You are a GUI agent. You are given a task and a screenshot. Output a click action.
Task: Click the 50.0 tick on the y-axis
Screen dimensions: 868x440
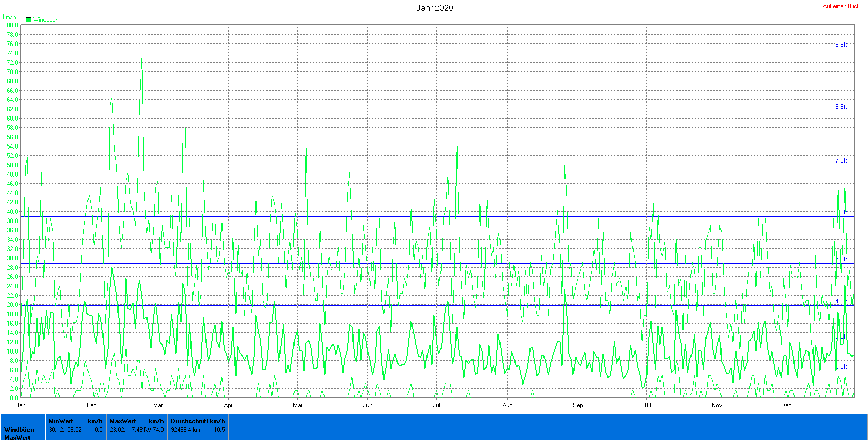(x=12, y=165)
